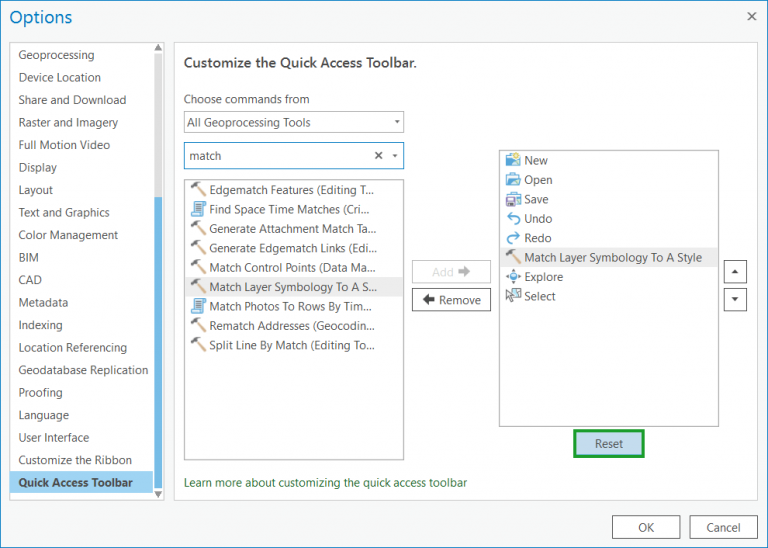The image size is (768, 548).
Task: Click the Explore tool icon
Action: (x=513, y=277)
